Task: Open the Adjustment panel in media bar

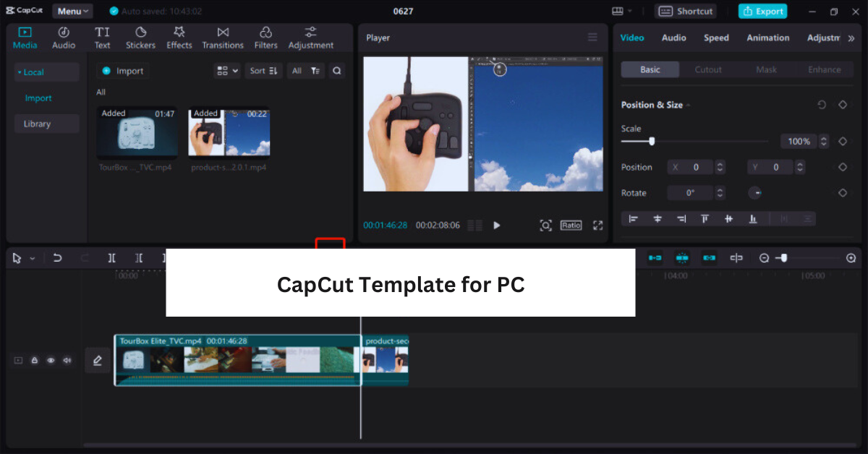Action: [311, 38]
